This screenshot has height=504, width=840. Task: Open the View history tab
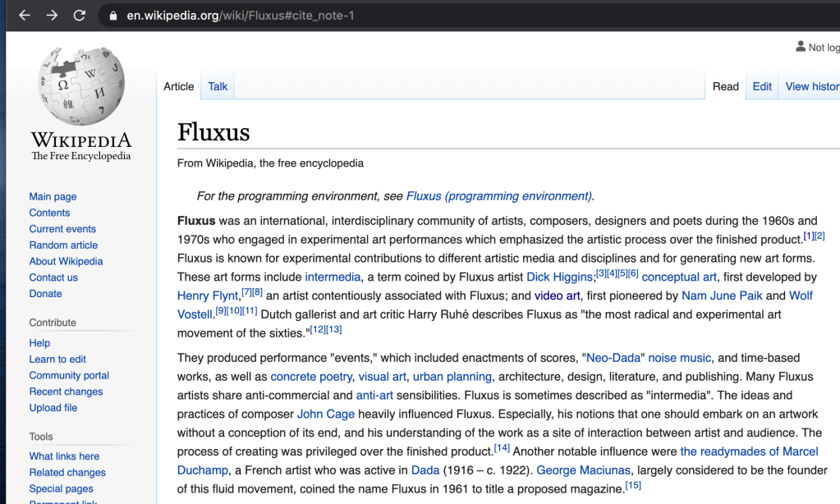811,86
